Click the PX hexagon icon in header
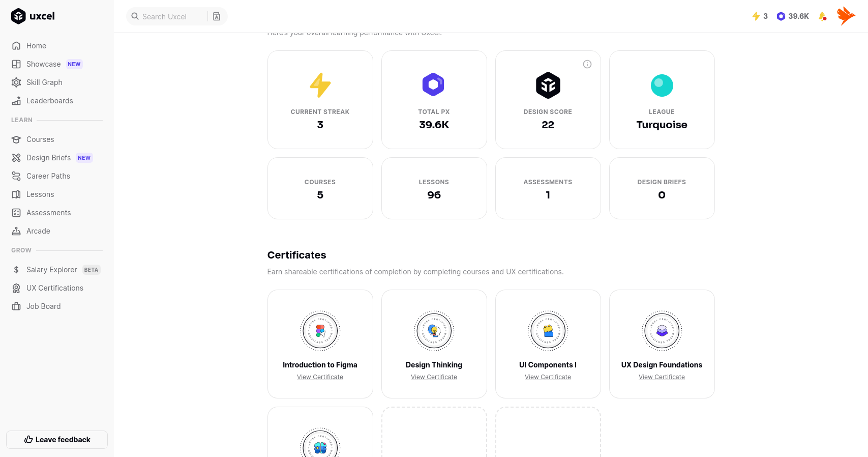This screenshot has height=457, width=868. pos(781,16)
